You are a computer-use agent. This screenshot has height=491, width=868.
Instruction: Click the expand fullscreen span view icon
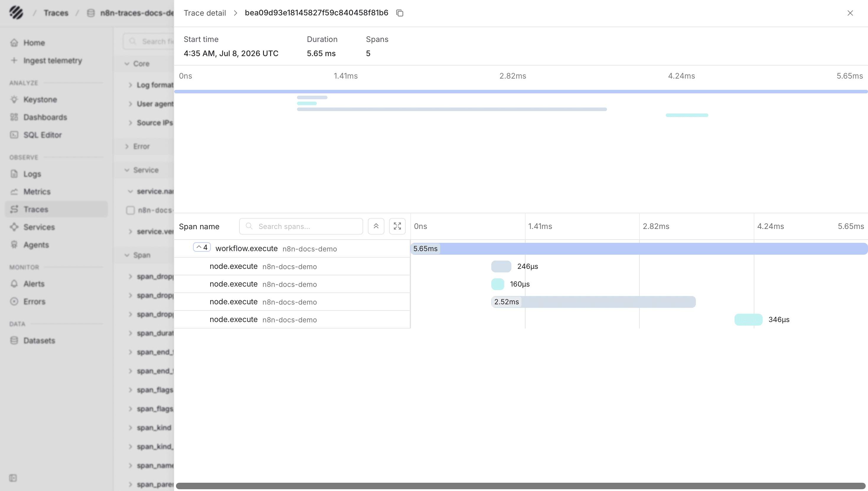pos(397,226)
